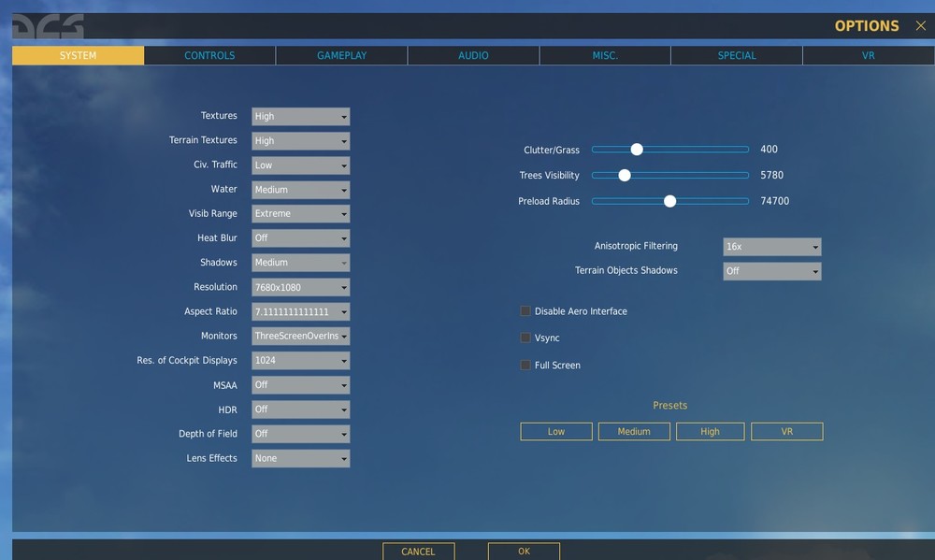Open the Anisotropic Filtering dropdown
Screen dimensions: 935x560
click(772, 246)
